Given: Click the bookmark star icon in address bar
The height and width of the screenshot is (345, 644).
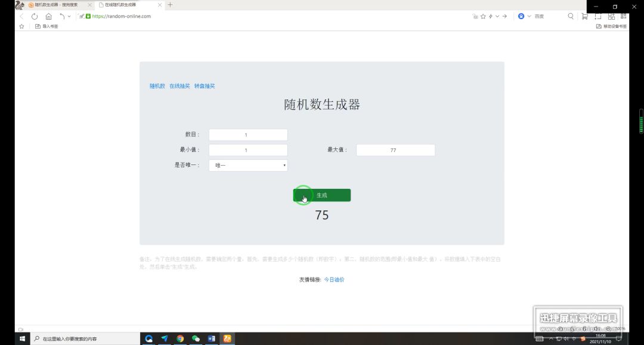Looking at the screenshot, I should (x=483, y=17).
